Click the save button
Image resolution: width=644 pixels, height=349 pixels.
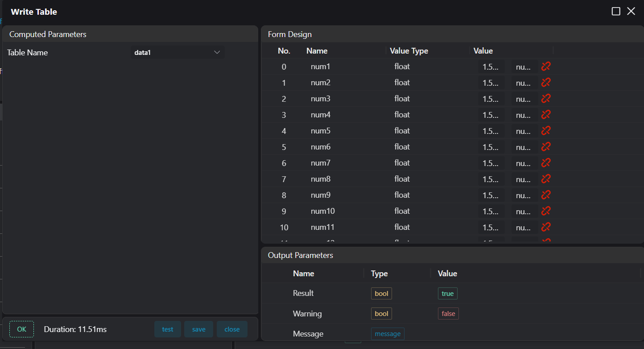[x=198, y=329]
